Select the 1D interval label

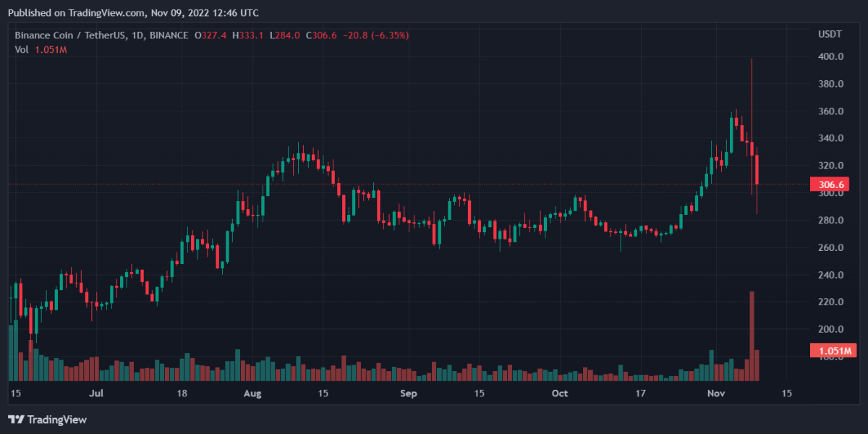tap(139, 35)
